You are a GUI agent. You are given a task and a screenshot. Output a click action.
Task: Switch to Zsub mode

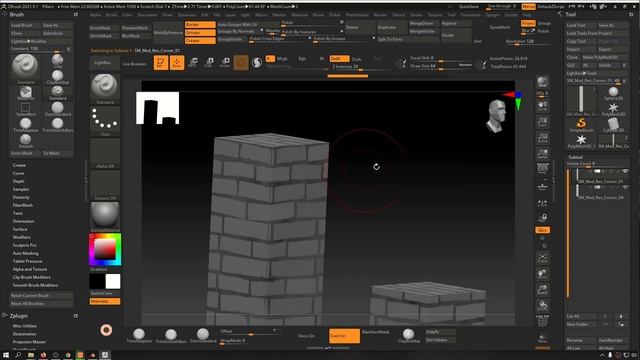[x=357, y=59]
